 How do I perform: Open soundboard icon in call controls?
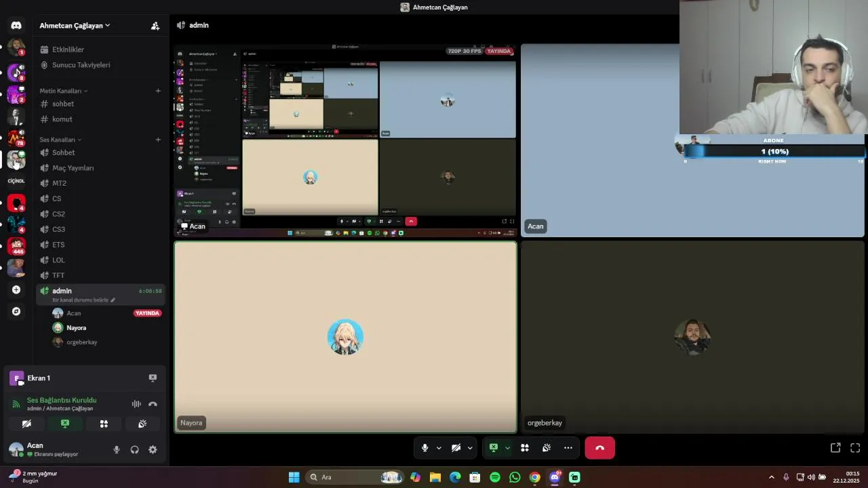click(x=547, y=447)
